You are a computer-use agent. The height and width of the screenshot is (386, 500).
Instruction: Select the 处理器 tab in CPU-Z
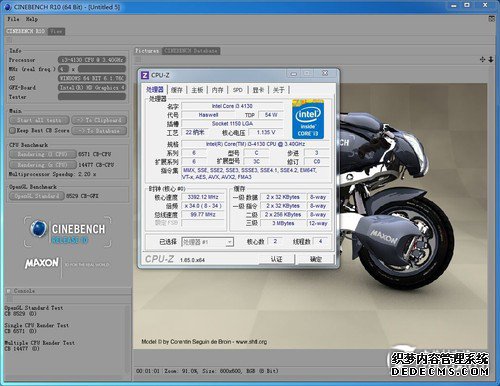click(x=155, y=90)
